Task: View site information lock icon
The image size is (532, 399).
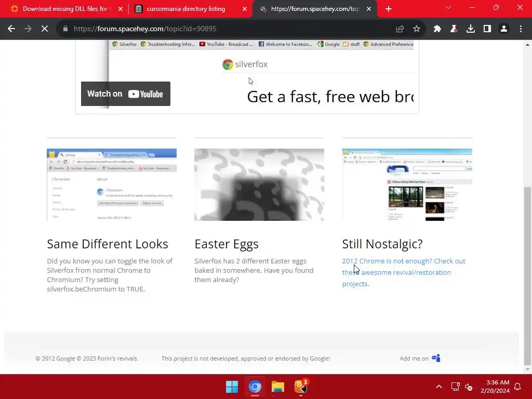Action: 65,29
